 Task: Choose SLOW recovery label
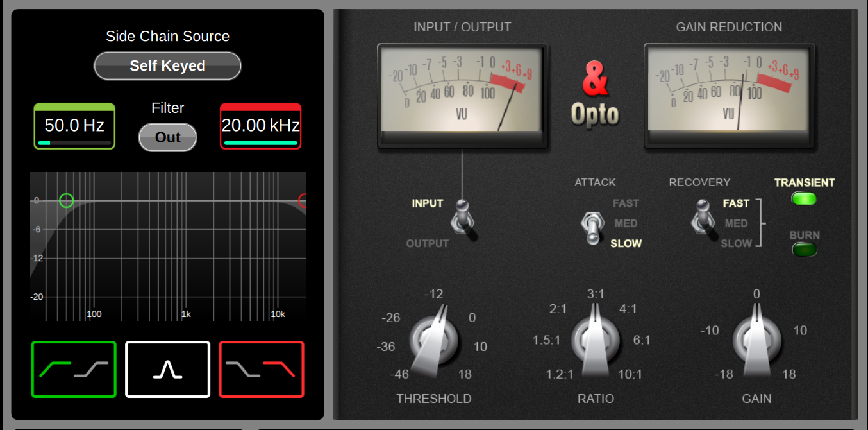pyautogui.click(x=736, y=244)
